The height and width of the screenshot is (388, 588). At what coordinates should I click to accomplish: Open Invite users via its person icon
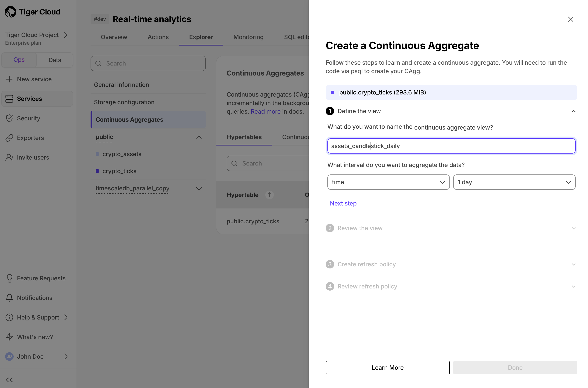point(9,157)
